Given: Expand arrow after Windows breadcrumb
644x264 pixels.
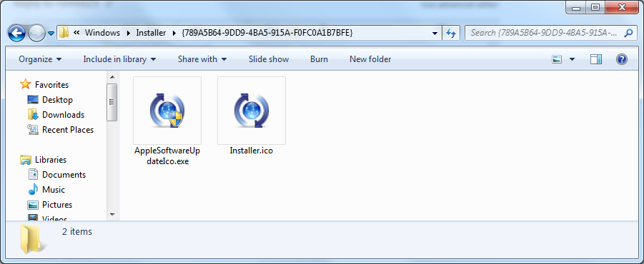Looking at the screenshot, I should [129, 34].
